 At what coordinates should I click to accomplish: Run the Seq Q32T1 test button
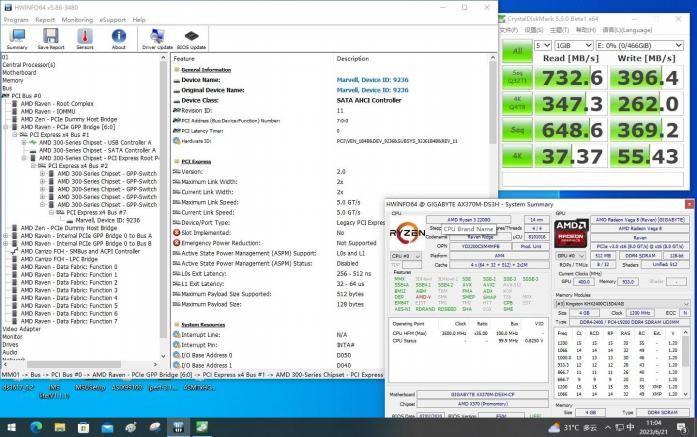[517, 78]
